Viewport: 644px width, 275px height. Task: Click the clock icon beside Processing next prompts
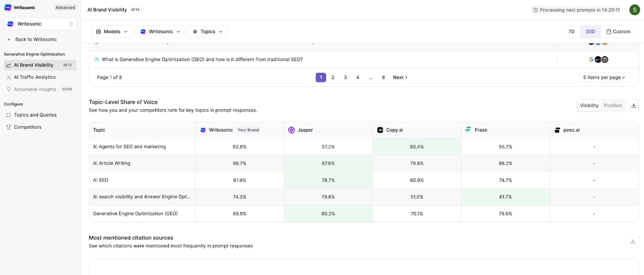[535, 10]
